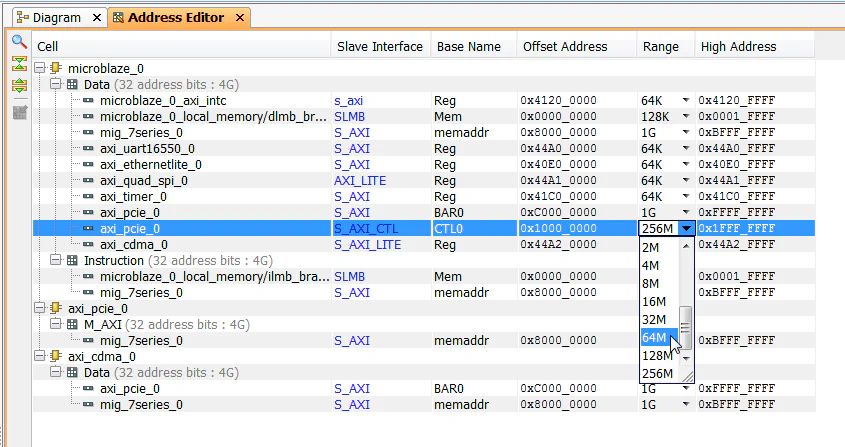Choose 8M from the Range list
Viewport: 845px width, 447px height.
pos(659,284)
